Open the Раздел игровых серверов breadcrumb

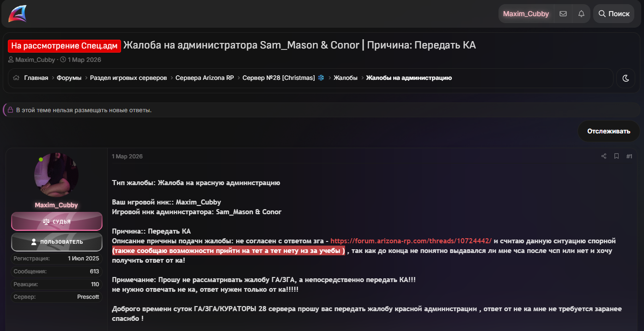click(x=128, y=78)
